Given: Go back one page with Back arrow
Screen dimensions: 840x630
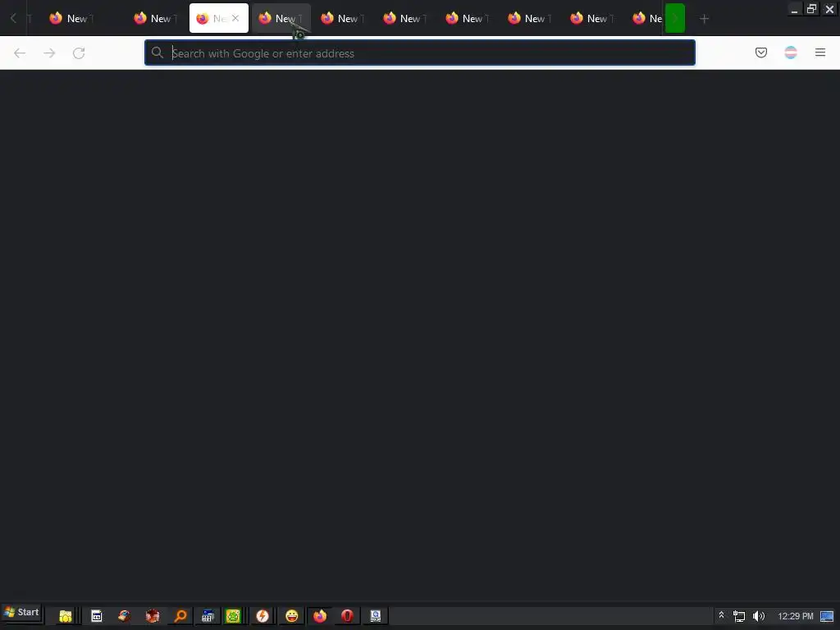Looking at the screenshot, I should click(x=20, y=53).
